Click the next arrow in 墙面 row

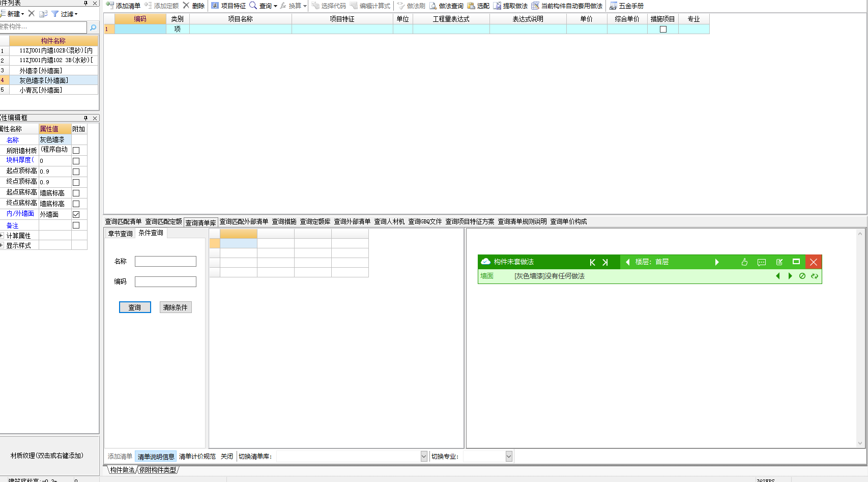point(790,276)
